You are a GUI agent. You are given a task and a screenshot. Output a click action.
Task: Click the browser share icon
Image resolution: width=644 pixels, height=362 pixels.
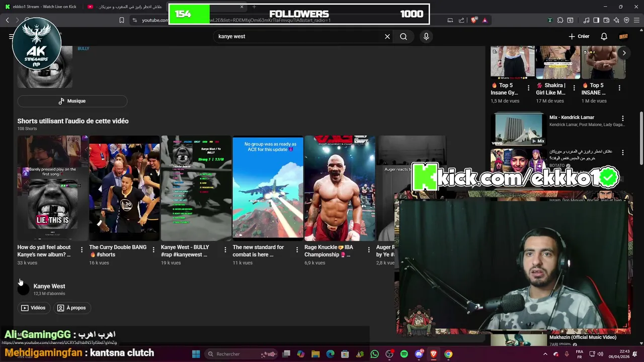tap(461, 20)
